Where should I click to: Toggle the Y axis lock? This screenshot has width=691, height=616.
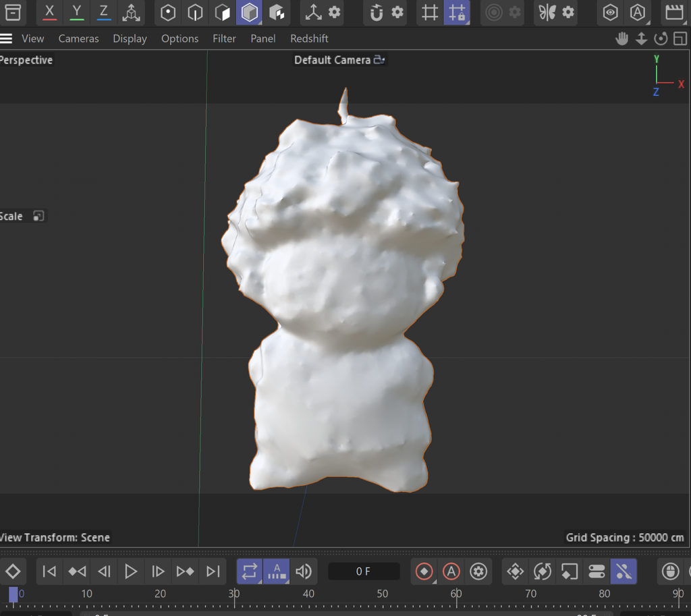point(77,12)
